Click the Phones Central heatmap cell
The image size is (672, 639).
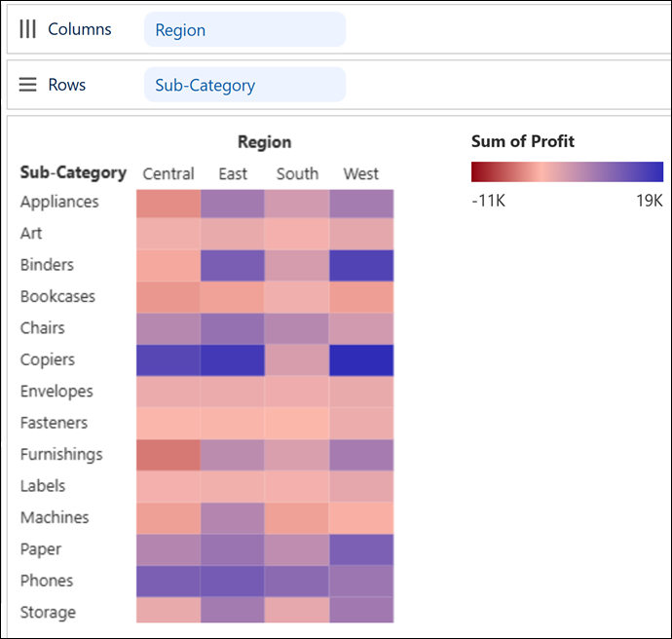pyautogui.click(x=168, y=582)
